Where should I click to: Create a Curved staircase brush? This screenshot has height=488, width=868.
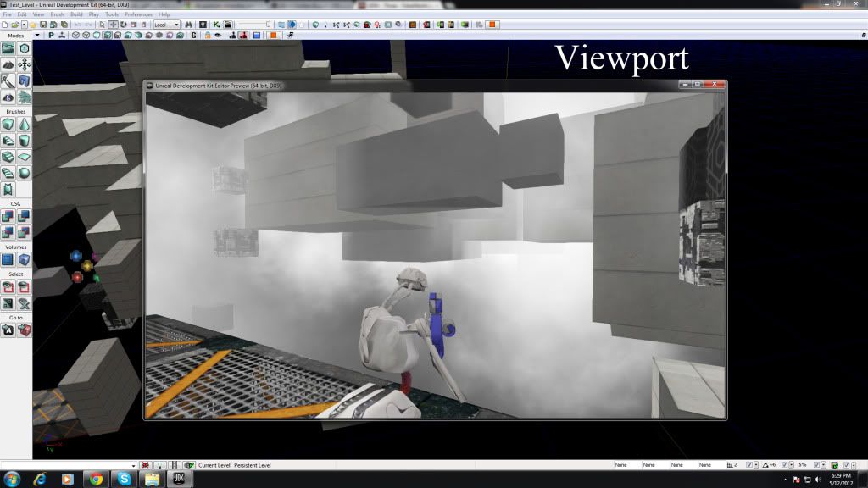click(x=8, y=141)
